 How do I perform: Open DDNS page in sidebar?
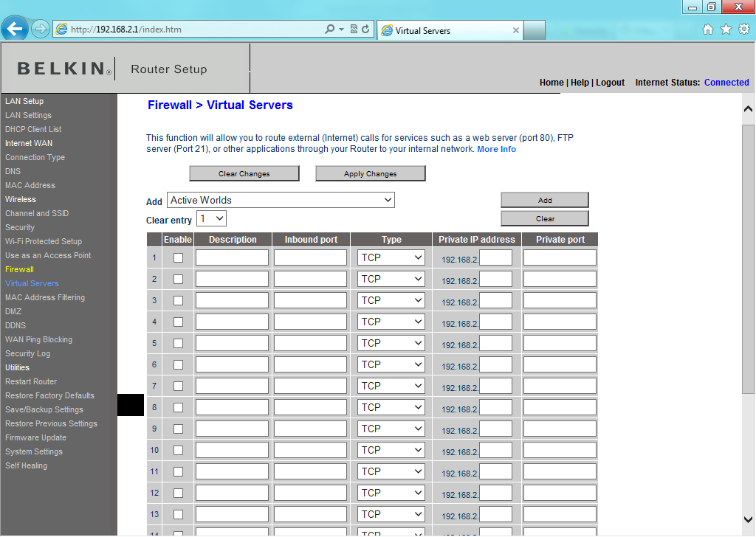pyautogui.click(x=16, y=325)
